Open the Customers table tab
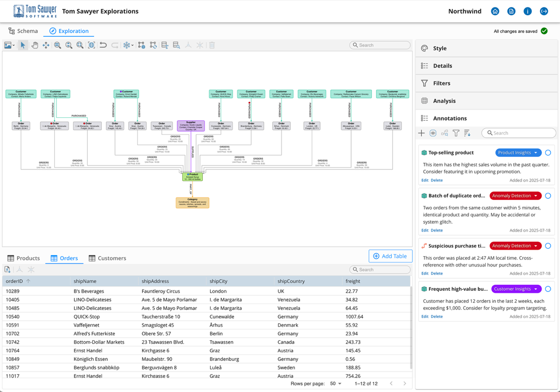560x392 pixels. (107, 258)
